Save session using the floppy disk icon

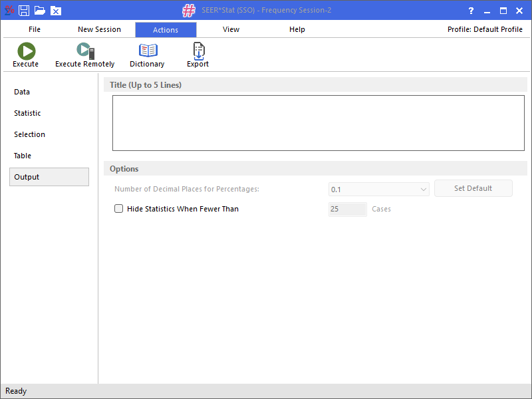(x=24, y=11)
